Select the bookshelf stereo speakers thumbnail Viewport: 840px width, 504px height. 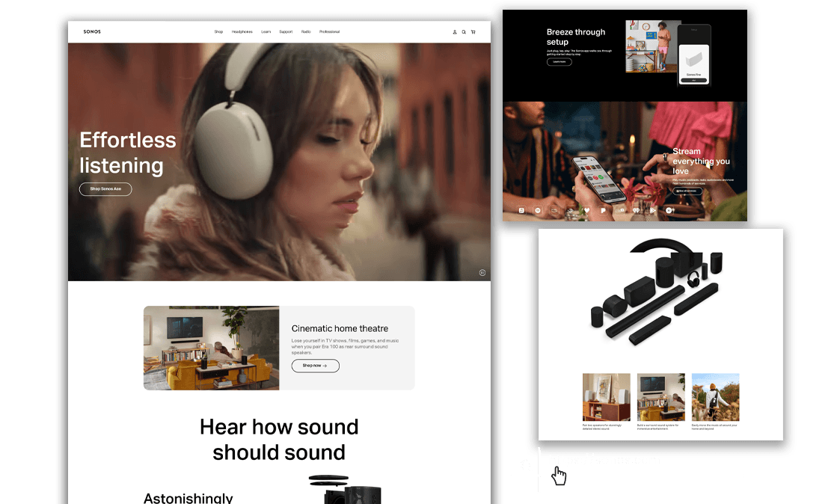(606, 397)
